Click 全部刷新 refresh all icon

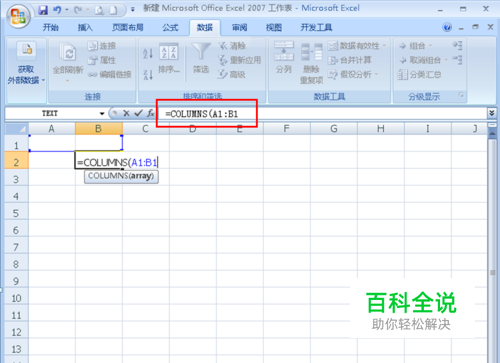tap(68, 52)
